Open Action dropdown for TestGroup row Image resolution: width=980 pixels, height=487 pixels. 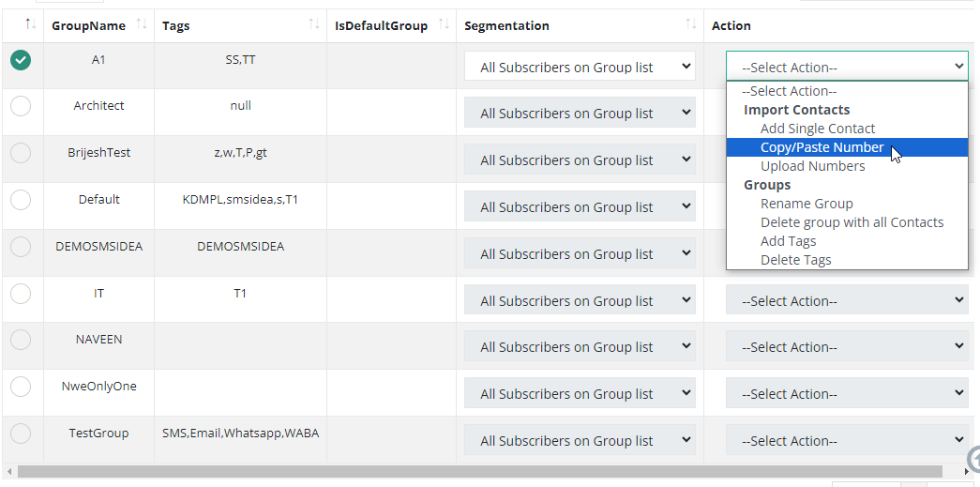tap(847, 441)
